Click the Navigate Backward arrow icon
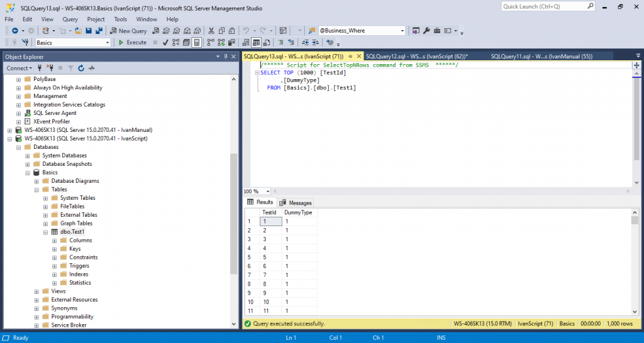This screenshot has width=644, height=343. point(15,31)
